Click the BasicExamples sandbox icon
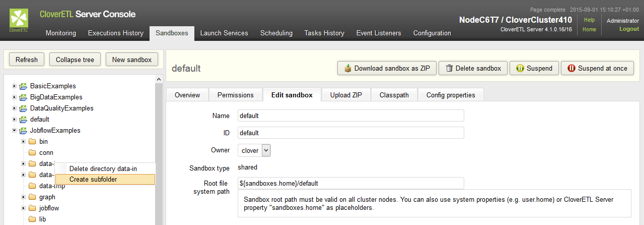The width and height of the screenshot is (644, 225). [x=23, y=86]
